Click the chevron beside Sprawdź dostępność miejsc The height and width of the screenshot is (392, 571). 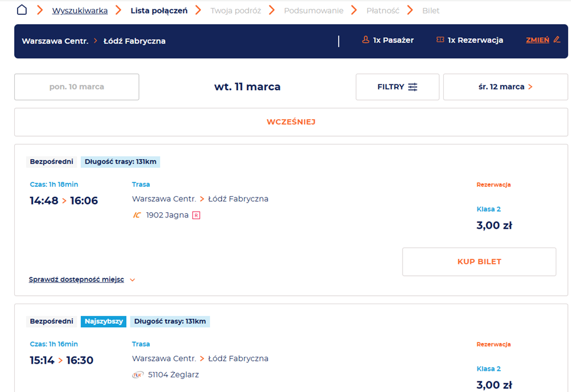[133, 280]
